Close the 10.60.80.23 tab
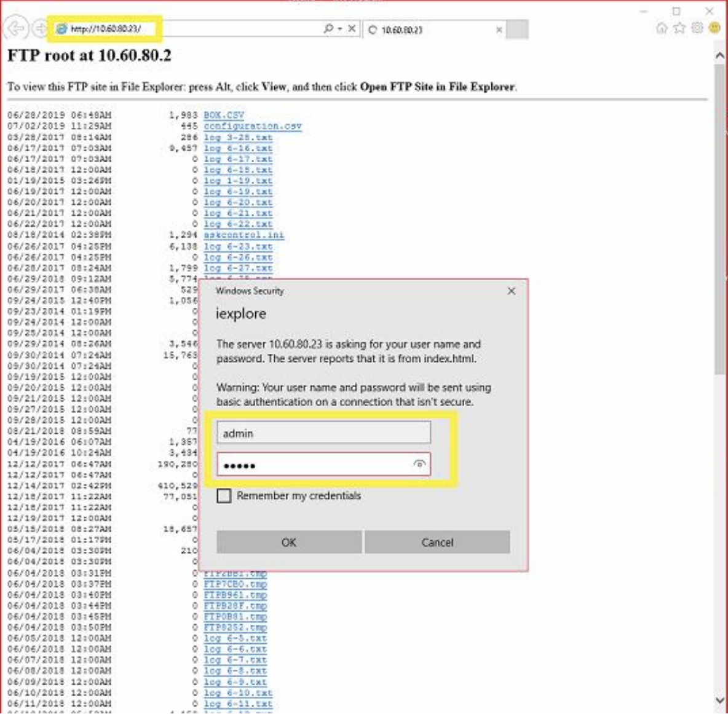This screenshot has height=714, width=728. 499,29
